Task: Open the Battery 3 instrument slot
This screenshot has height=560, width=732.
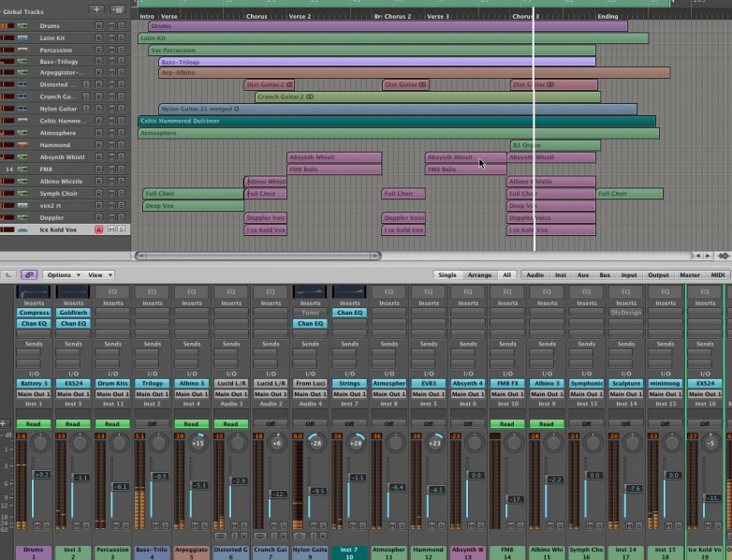Action: [x=34, y=383]
